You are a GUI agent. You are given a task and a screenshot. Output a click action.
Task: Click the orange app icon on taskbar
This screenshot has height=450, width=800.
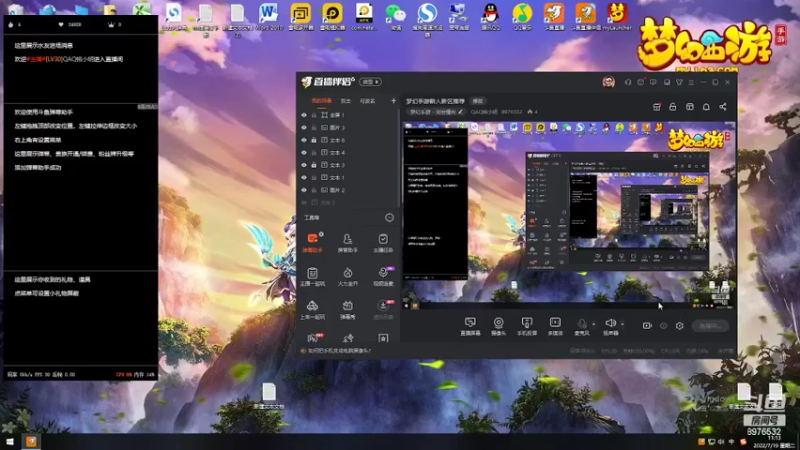tap(31, 442)
